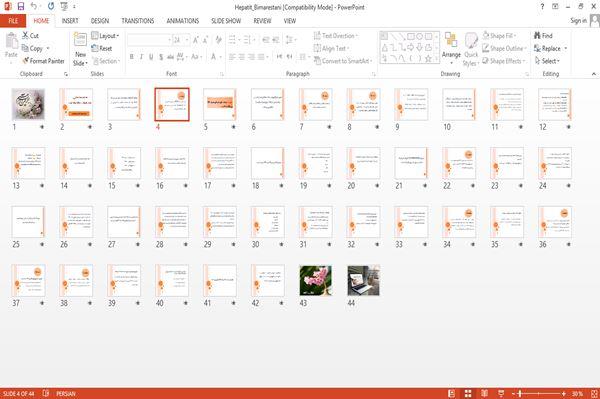Open the font size dropdown
The width and height of the screenshot is (600, 399).
pos(187,40)
